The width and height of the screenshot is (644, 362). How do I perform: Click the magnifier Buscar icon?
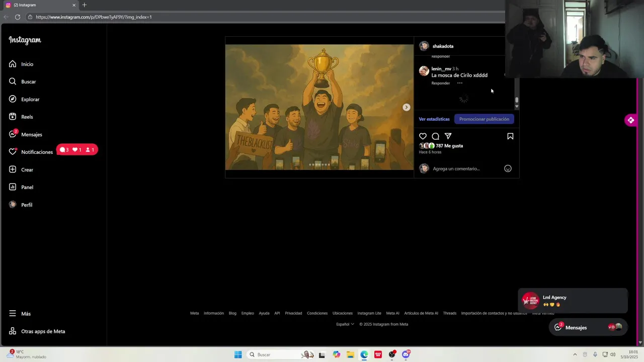point(13,81)
